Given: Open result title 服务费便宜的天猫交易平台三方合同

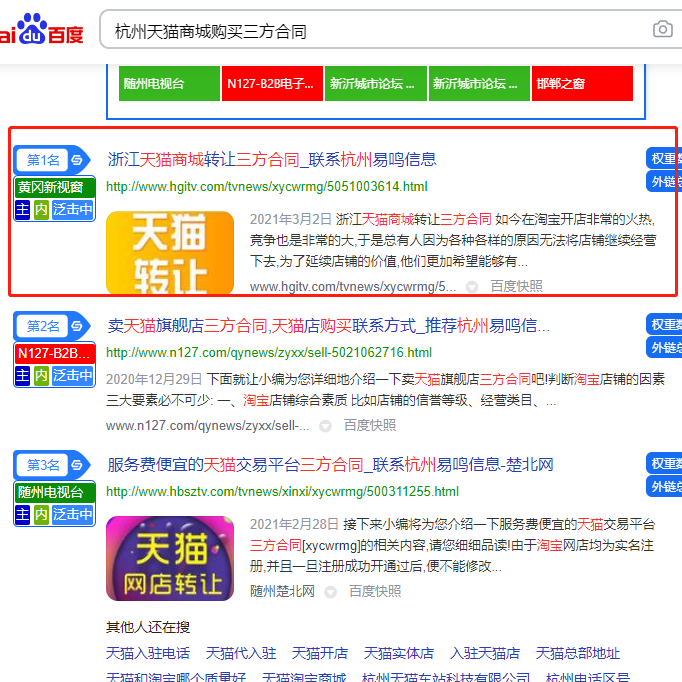Looking at the screenshot, I should [330, 465].
